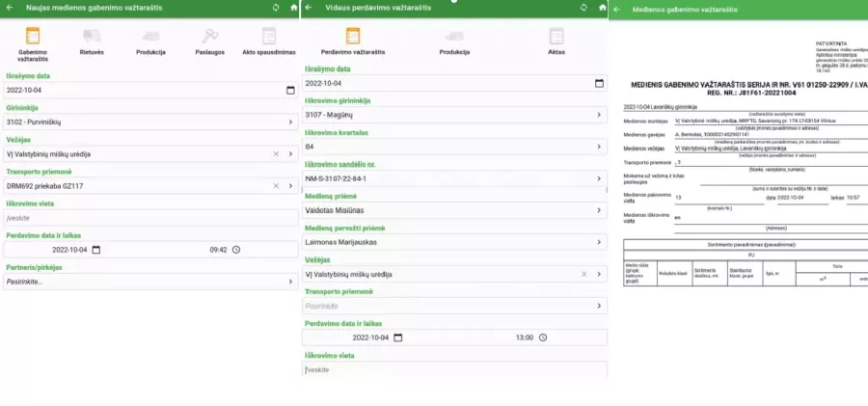Go back from Medienos gabenimo važtaraštis
This screenshot has width=868, height=406.
coord(617,9)
